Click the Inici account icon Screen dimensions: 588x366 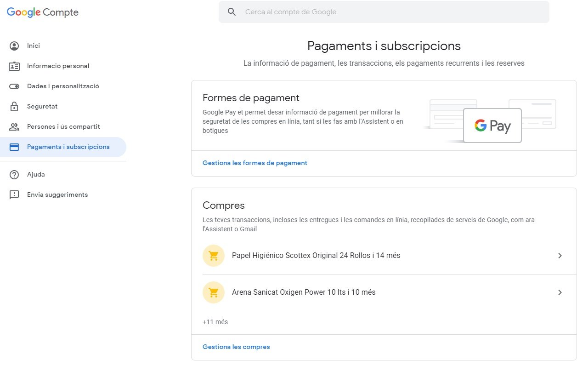point(14,46)
